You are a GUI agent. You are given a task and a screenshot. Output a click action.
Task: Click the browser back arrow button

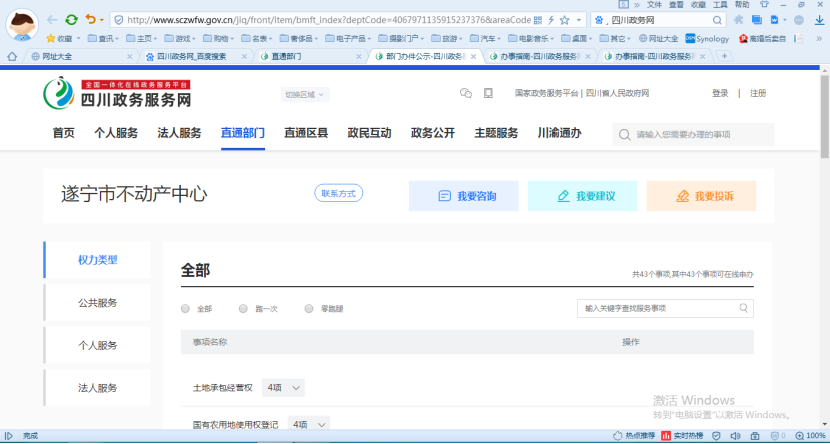pos(50,19)
